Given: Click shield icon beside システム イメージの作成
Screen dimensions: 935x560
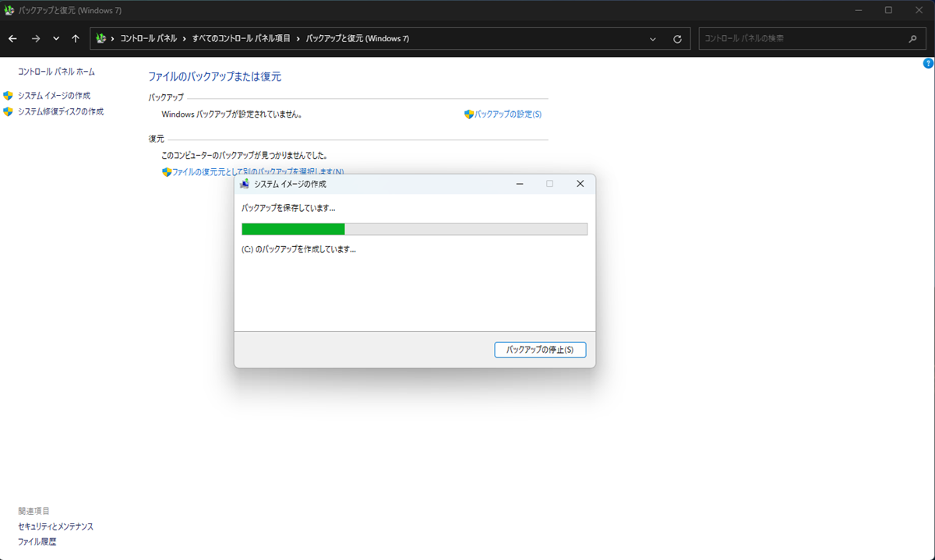Looking at the screenshot, I should (x=9, y=96).
